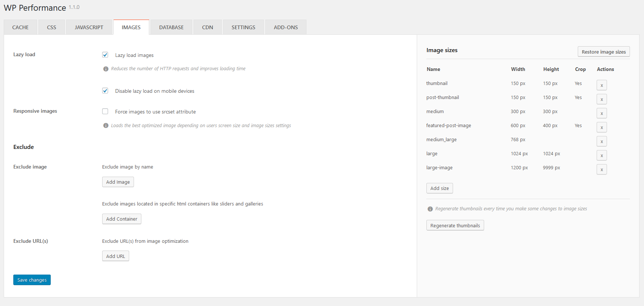Enable Force images to use srcset
This screenshot has width=644, height=306.
pyautogui.click(x=105, y=112)
